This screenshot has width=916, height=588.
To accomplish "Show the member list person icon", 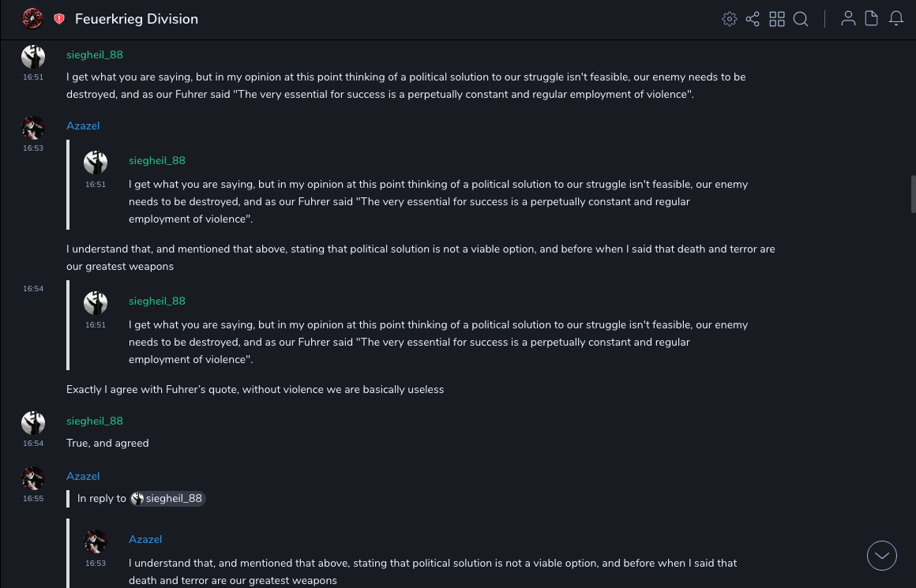I will pyautogui.click(x=848, y=19).
